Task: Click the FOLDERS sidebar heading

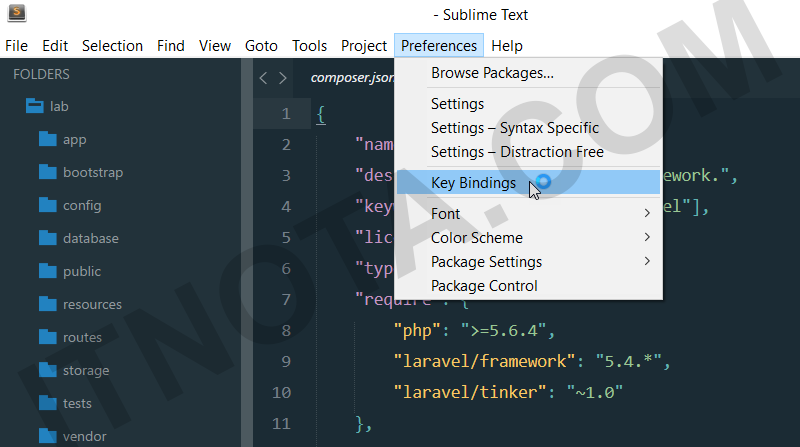Action: point(41,74)
